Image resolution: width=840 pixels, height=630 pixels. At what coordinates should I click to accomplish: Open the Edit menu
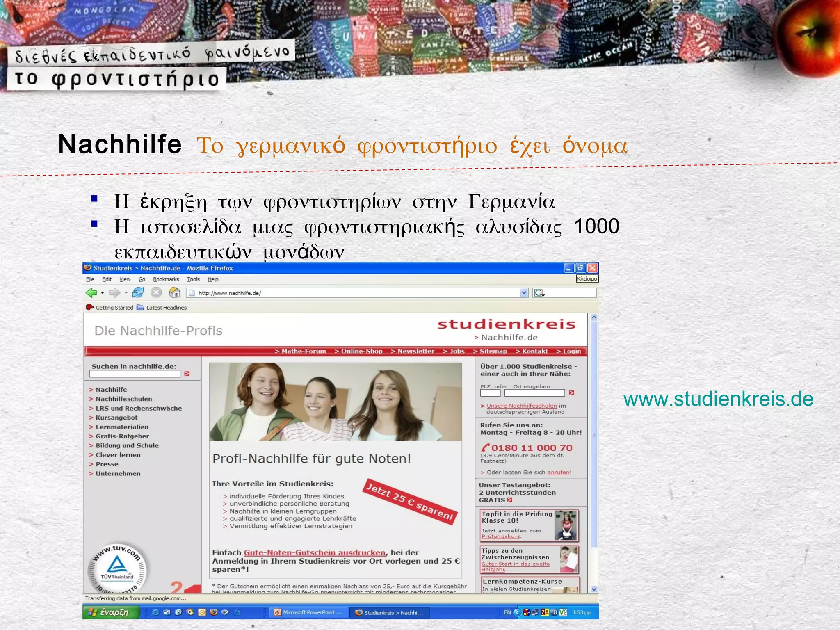107,279
